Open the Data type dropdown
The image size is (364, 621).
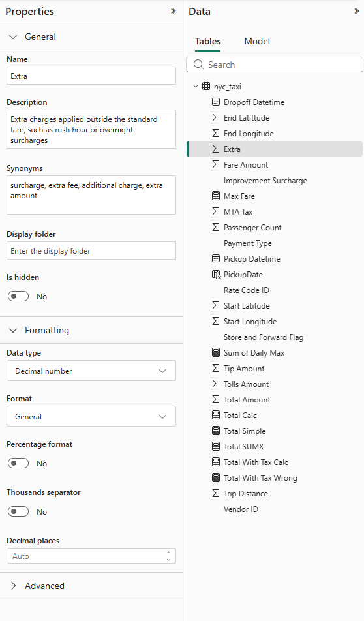[x=91, y=371]
